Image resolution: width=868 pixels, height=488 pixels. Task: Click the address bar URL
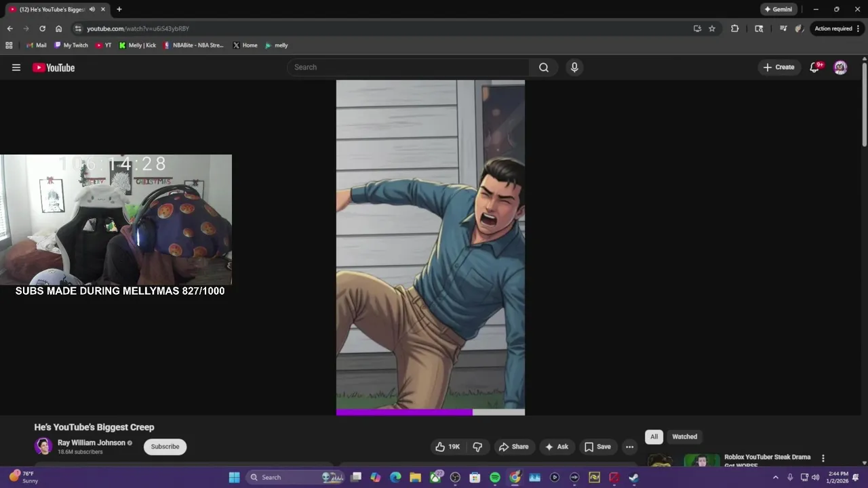[x=138, y=28]
